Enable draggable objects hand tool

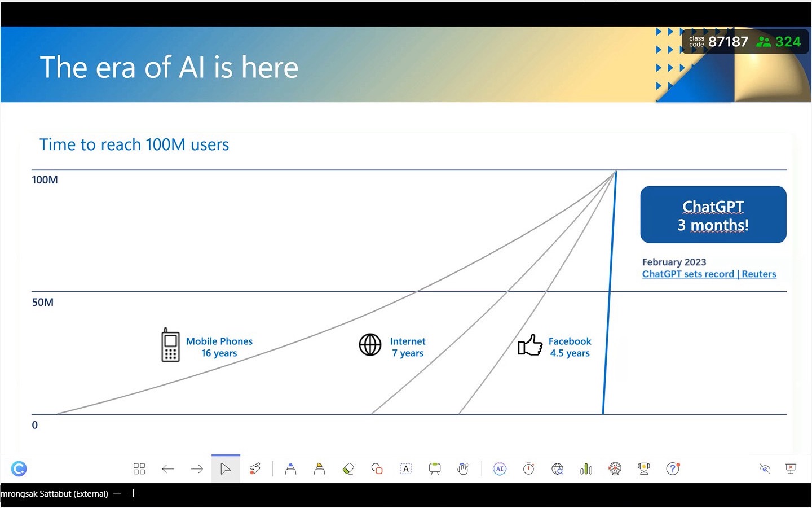click(x=464, y=468)
